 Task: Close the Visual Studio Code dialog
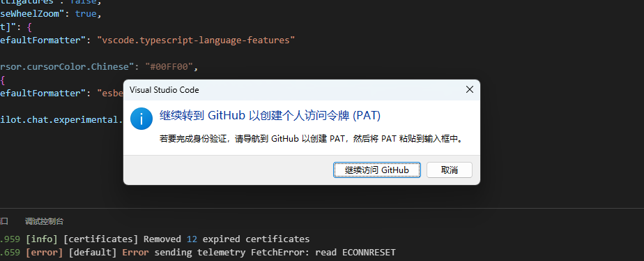click(470, 89)
